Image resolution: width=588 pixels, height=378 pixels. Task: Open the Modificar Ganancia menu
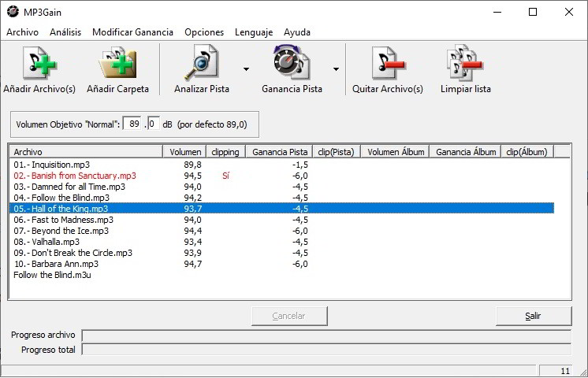click(132, 32)
